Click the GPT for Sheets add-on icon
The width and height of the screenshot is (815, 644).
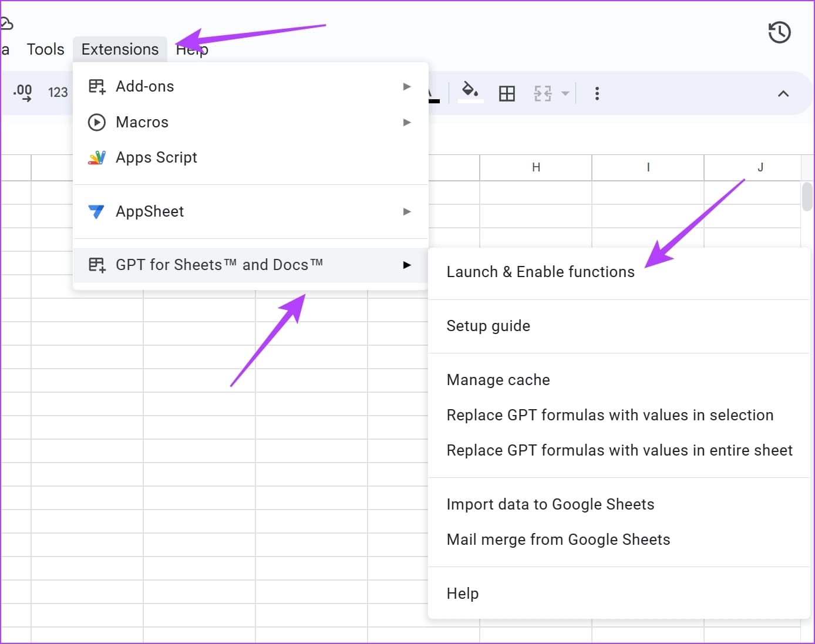[97, 265]
